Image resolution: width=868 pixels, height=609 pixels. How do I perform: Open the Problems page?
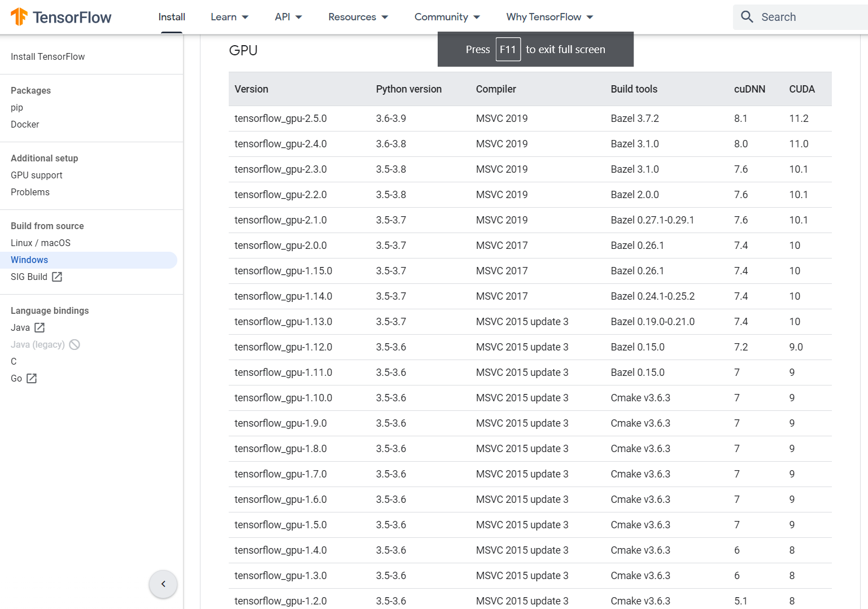[30, 192]
